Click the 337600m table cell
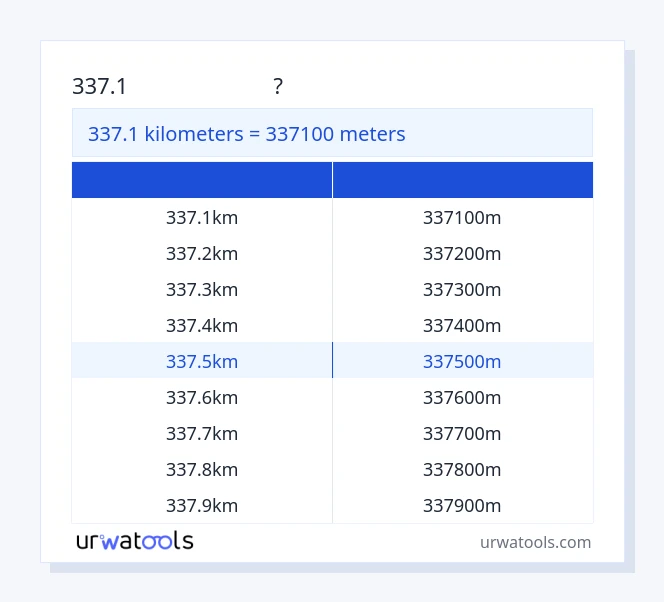664x602 pixels. point(462,397)
